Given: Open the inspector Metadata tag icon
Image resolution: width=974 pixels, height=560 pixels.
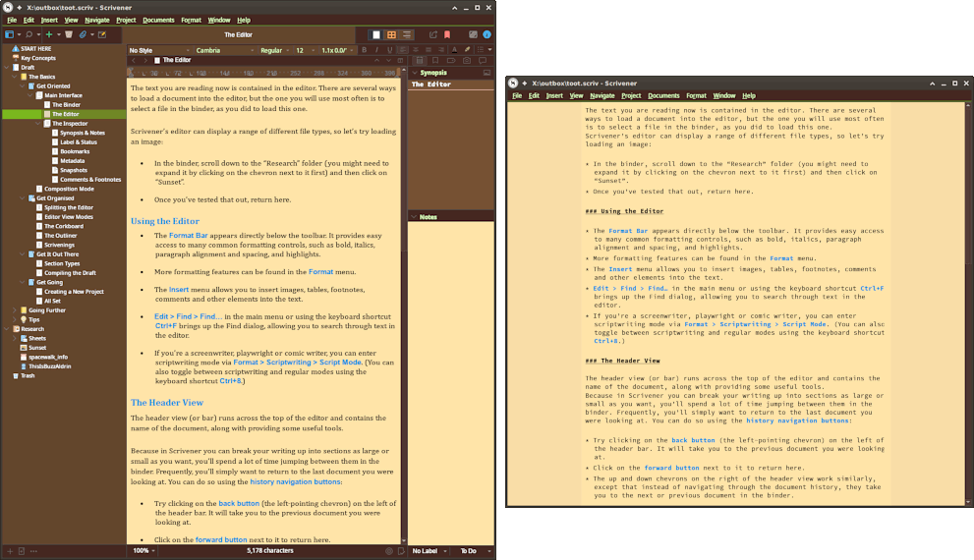Looking at the screenshot, I should pos(451,60).
